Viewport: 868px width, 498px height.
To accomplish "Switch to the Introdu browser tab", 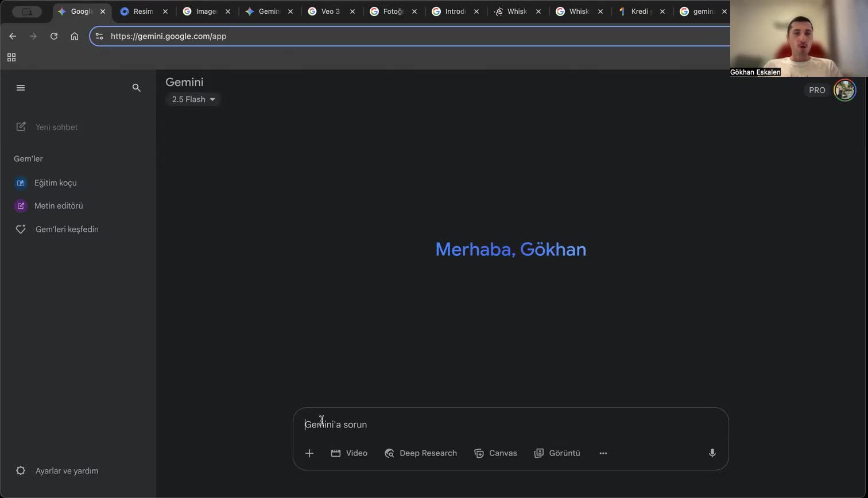I will pos(455,11).
